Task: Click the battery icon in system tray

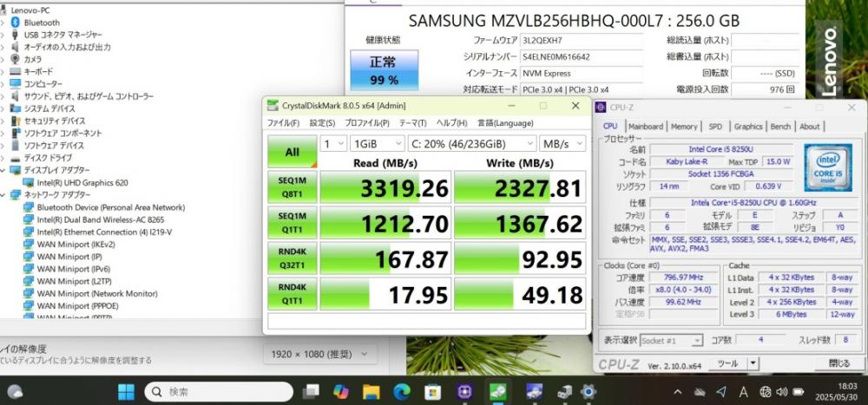Action: tap(798, 392)
